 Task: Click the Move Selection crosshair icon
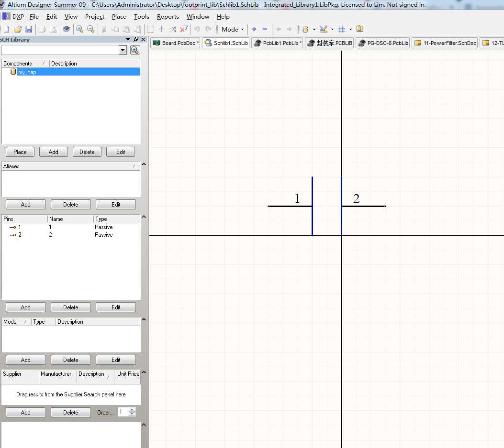(162, 29)
